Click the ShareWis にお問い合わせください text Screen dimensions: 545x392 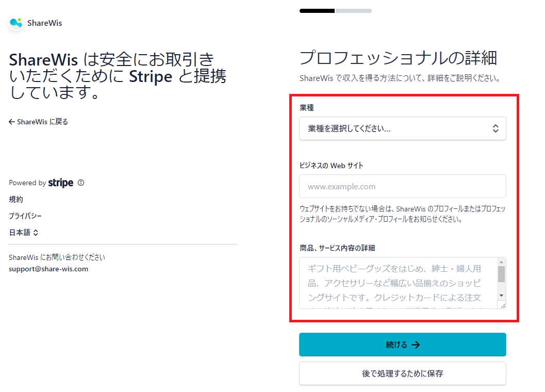pyautogui.click(x=57, y=257)
